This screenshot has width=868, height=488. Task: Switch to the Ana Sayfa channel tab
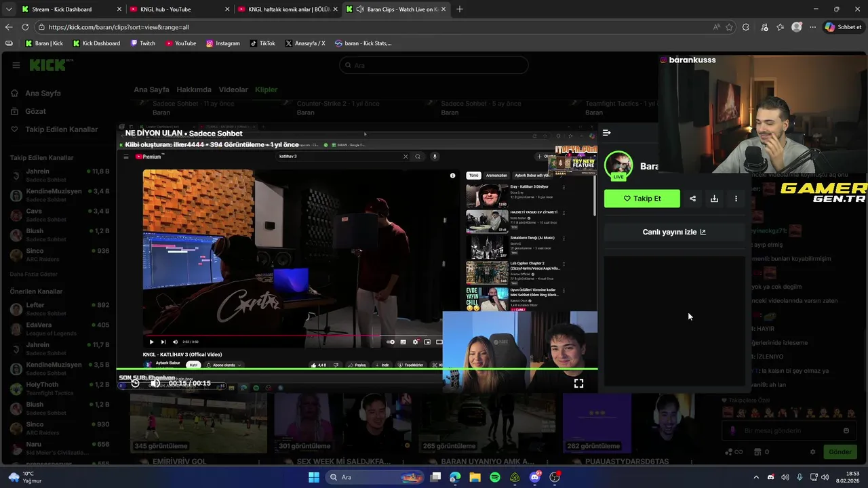(151, 89)
